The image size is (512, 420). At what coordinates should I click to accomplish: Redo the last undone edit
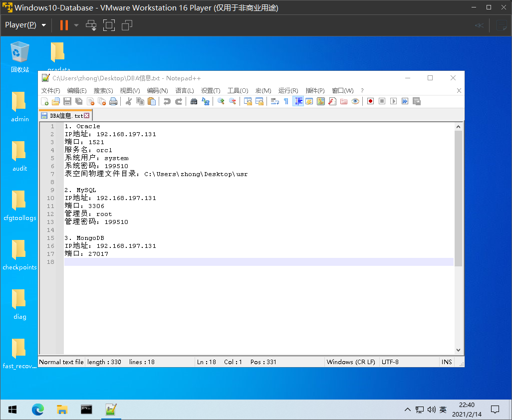[x=178, y=101]
